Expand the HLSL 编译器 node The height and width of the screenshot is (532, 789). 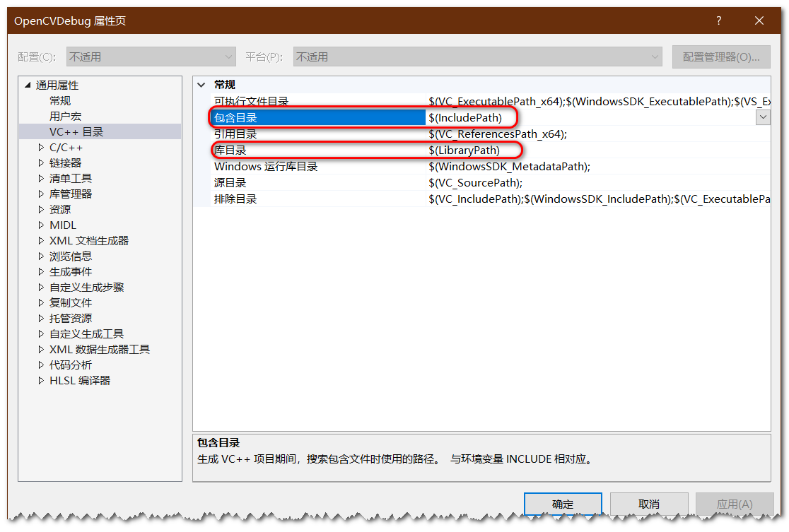click(x=41, y=381)
